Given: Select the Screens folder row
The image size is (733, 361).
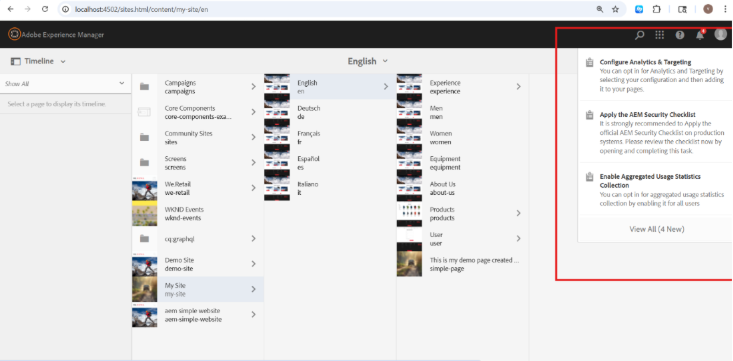Looking at the screenshot, I should [198, 162].
